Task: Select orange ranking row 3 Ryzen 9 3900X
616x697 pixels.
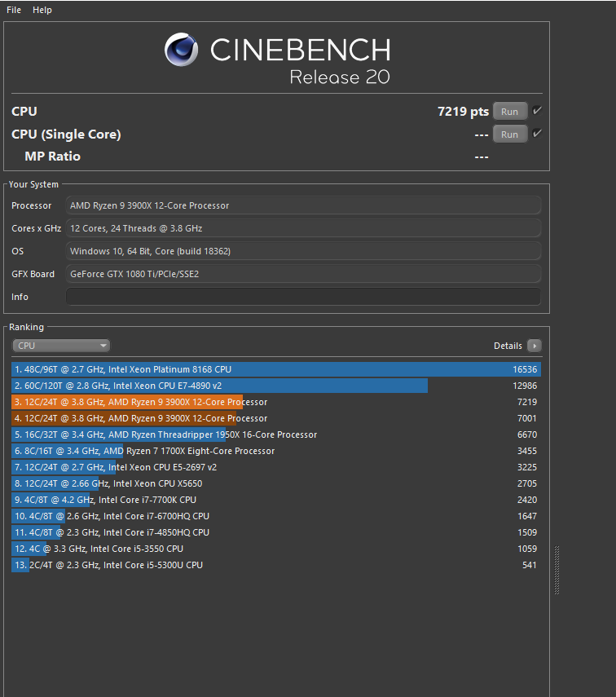Action: (x=276, y=402)
